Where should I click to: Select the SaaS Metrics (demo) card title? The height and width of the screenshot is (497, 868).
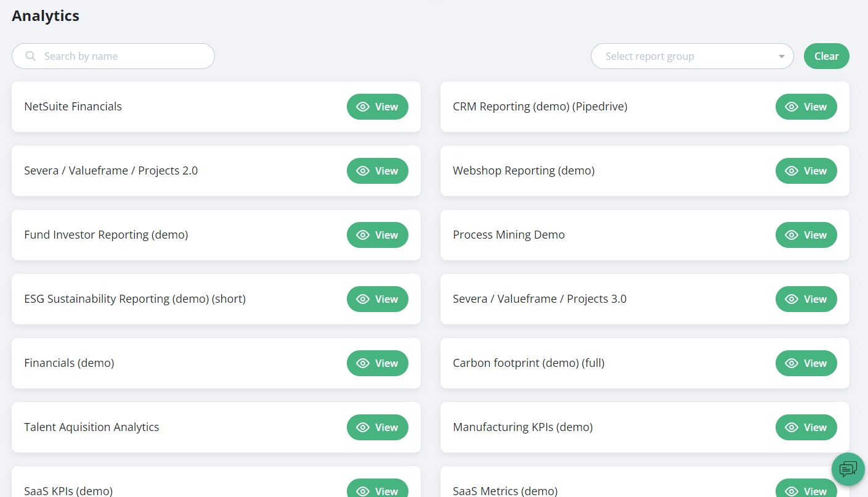click(x=505, y=491)
